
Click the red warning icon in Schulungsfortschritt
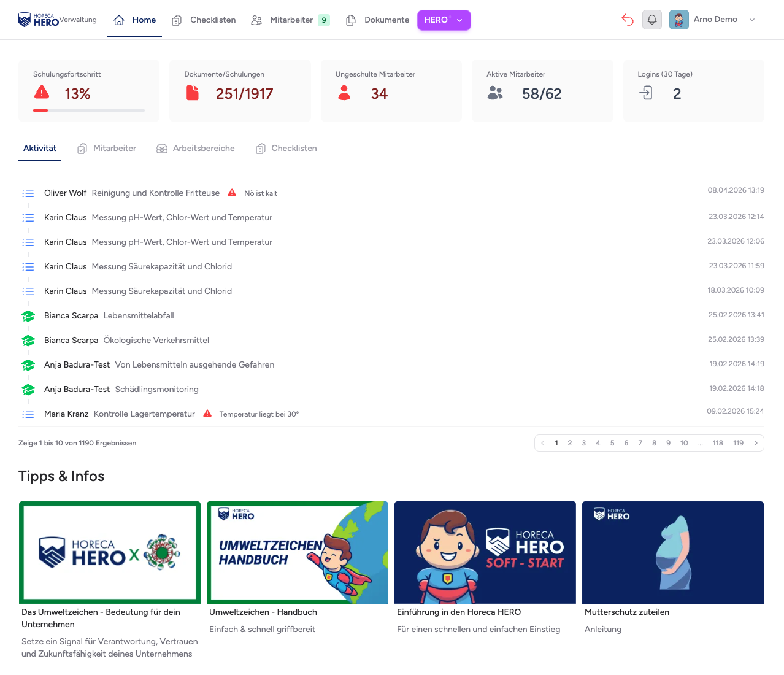click(42, 93)
